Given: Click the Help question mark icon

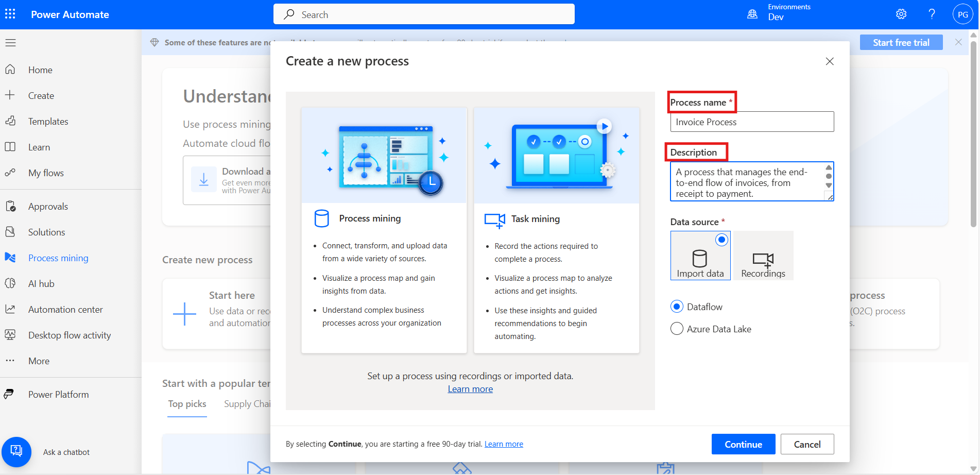Looking at the screenshot, I should [932, 14].
